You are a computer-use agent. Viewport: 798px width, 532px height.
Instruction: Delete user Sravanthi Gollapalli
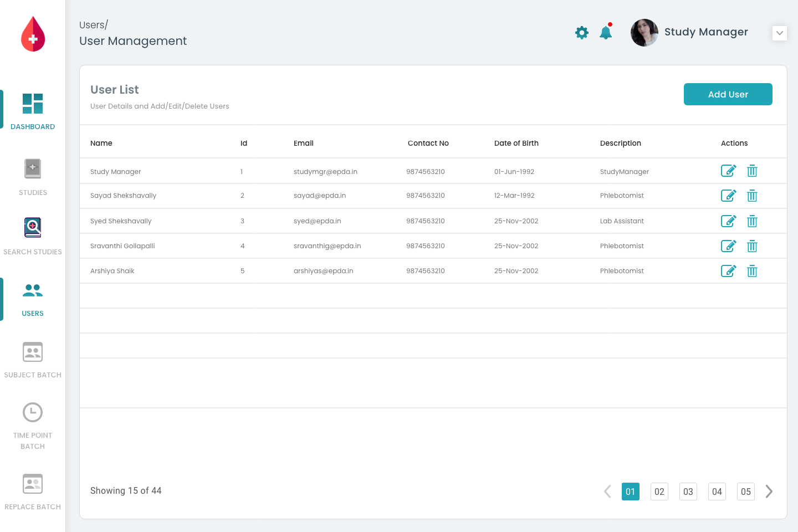[x=752, y=246]
